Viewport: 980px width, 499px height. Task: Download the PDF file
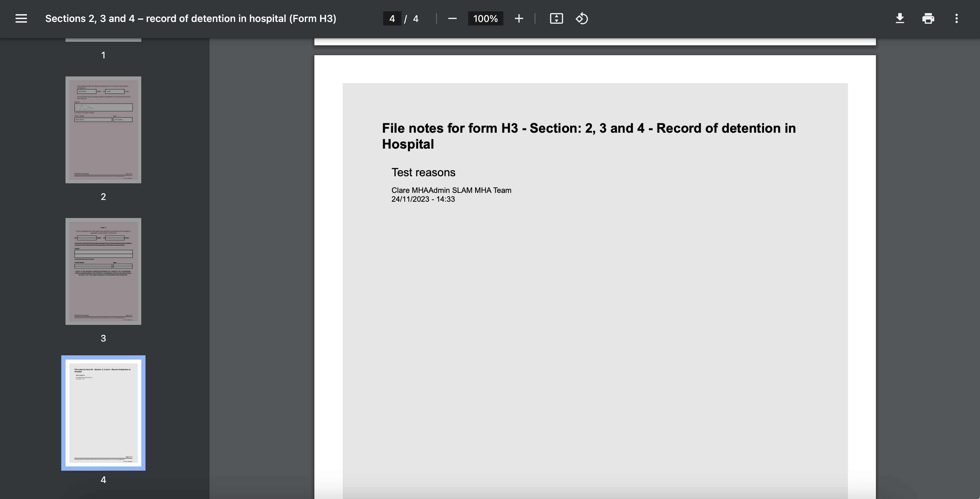point(900,19)
